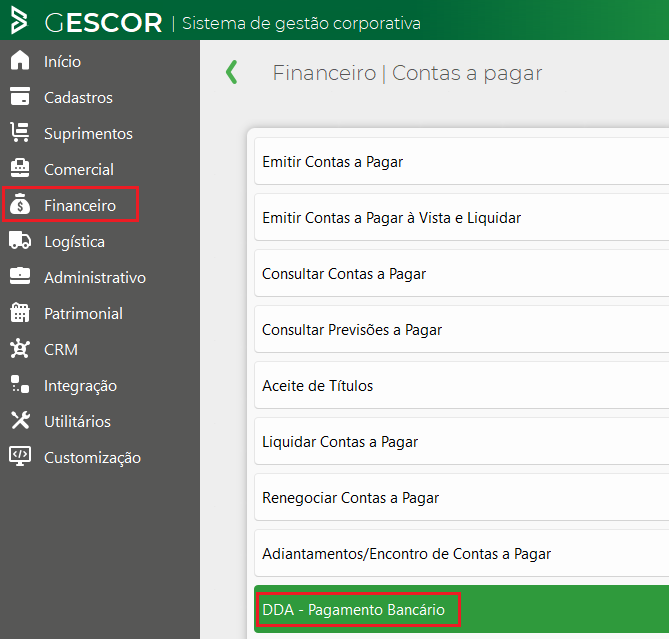Select Renegociar Contas a Pagar
The image size is (669, 639).
(x=350, y=498)
